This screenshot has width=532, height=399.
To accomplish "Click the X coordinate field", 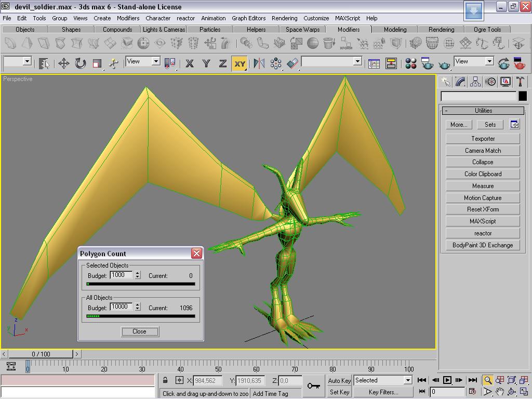I will point(207,381).
